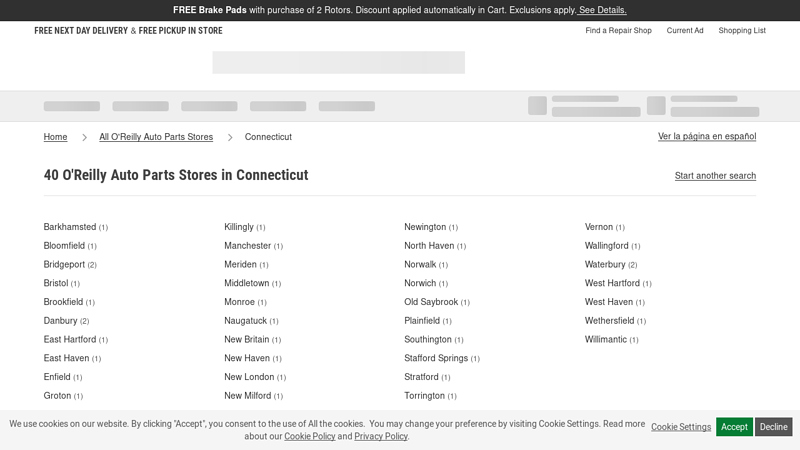Click the Home breadcrumb link
The width and height of the screenshot is (800, 450).
(55, 137)
